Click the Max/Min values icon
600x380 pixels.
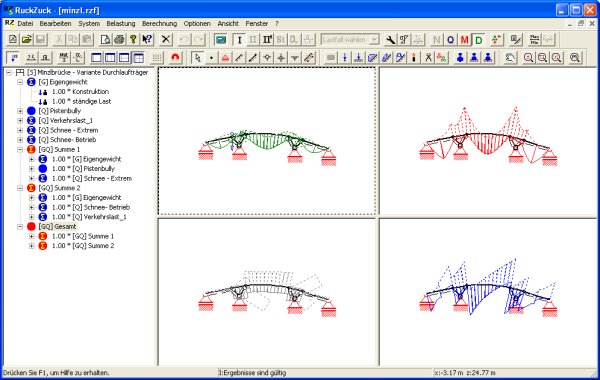[535, 39]
